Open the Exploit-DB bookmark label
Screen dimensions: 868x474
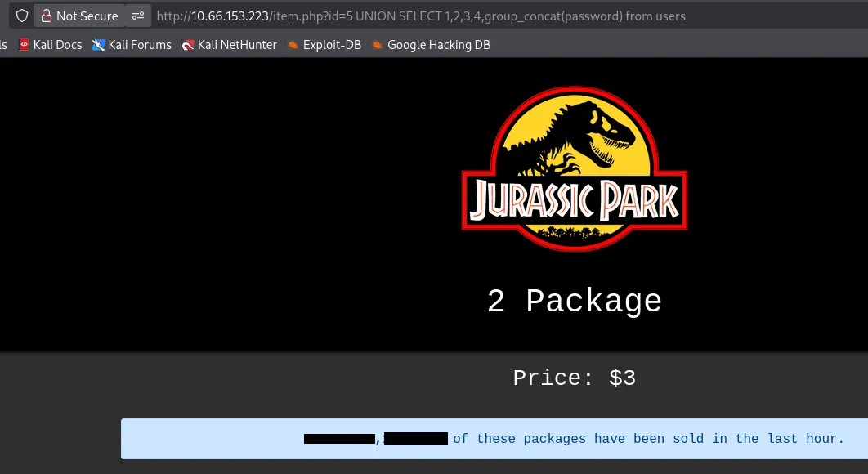click(332, 45)
